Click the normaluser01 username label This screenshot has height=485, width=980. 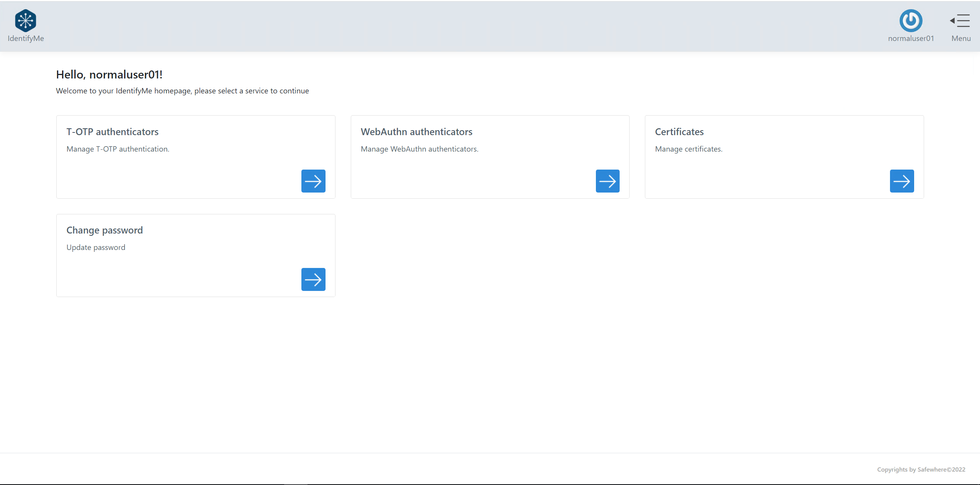click(x=911, y=38)
